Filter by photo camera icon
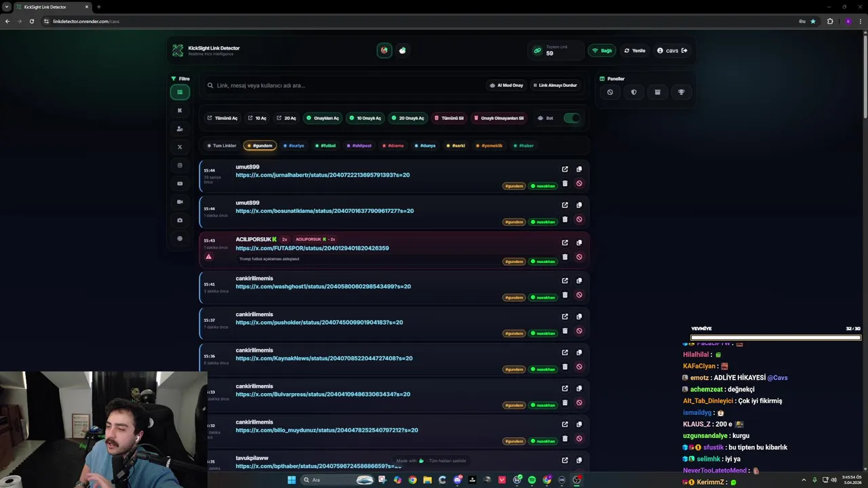 click(x=180, y=220)
